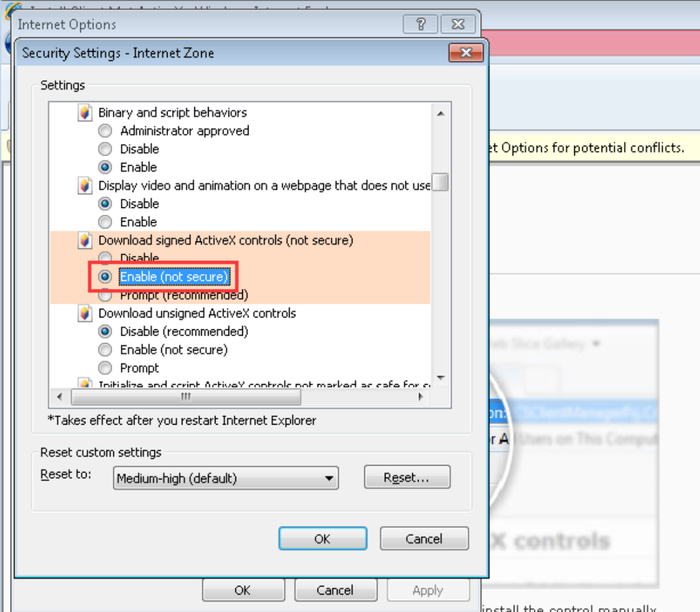
Task: Click OK in the Internet Options window
Action: [x=244, y=590]
